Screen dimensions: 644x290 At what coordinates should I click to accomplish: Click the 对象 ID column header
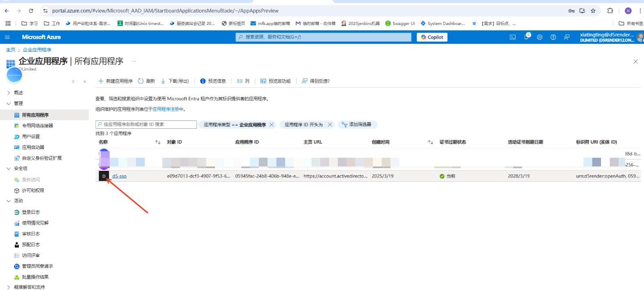(174, 142)
